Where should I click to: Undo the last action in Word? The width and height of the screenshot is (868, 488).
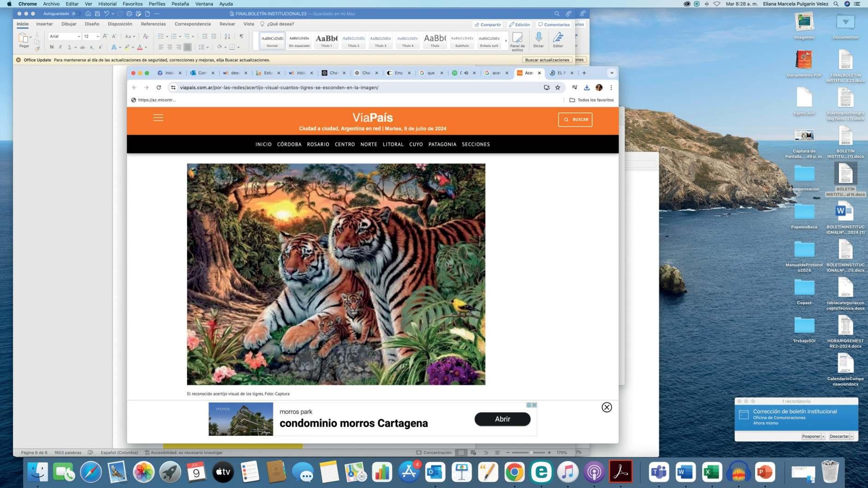click(x=106, y=14)
